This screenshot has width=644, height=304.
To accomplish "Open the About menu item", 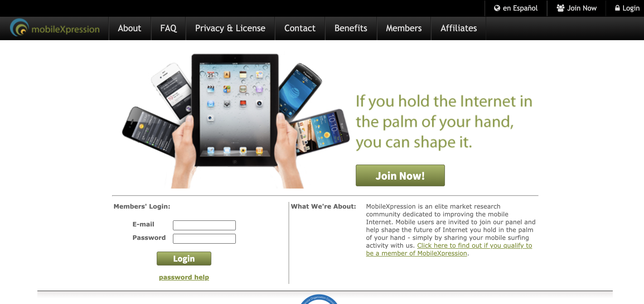I will tap(129, 28).
